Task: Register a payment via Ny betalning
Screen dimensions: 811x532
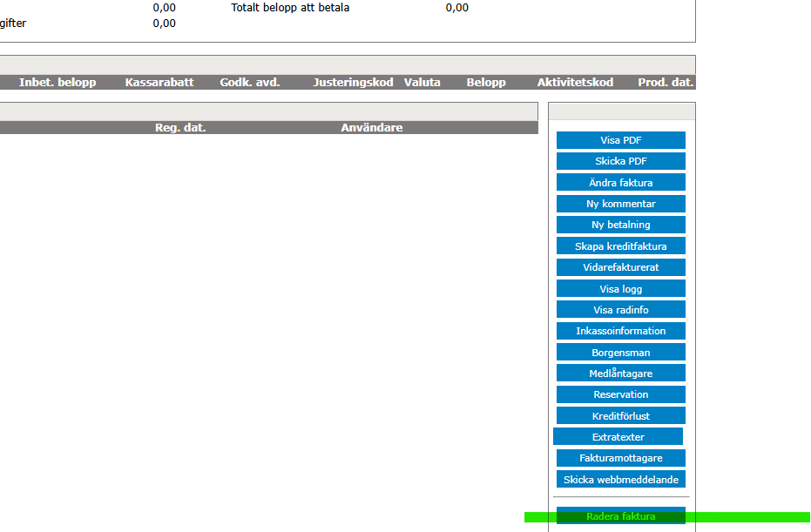Action: tap(620, 225)
